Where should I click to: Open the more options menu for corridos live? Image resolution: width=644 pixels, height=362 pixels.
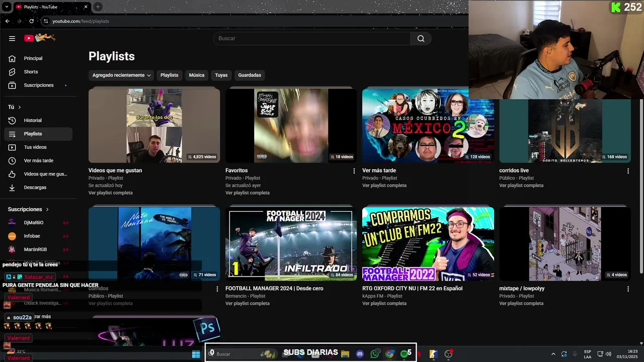(x=628, y=171)
